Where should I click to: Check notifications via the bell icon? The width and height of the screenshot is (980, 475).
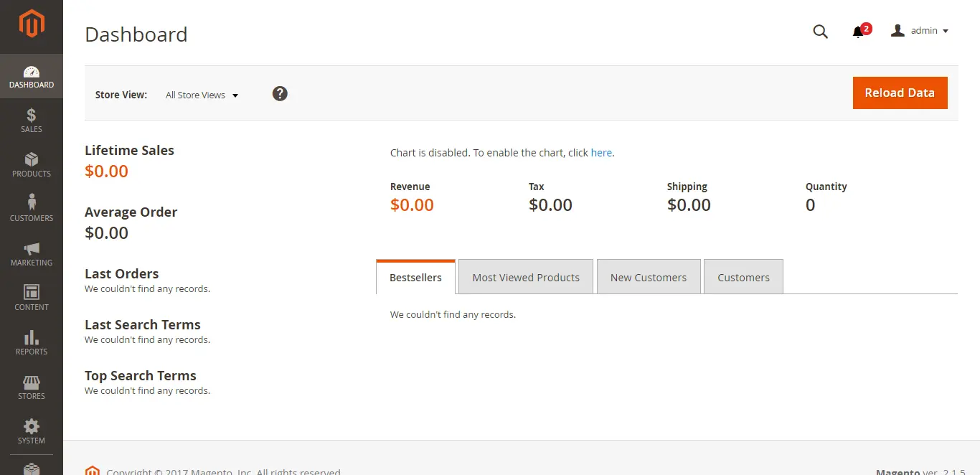click(857, 32)
